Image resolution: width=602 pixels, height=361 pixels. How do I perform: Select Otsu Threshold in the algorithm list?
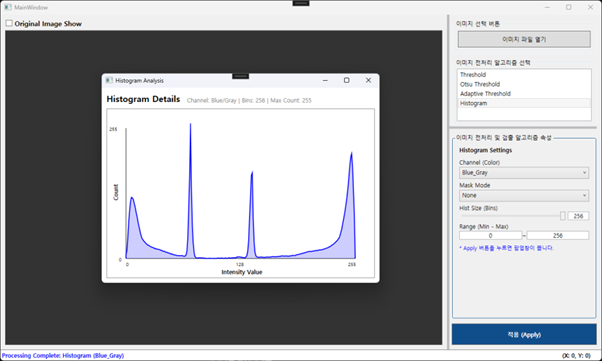point(524,84)
